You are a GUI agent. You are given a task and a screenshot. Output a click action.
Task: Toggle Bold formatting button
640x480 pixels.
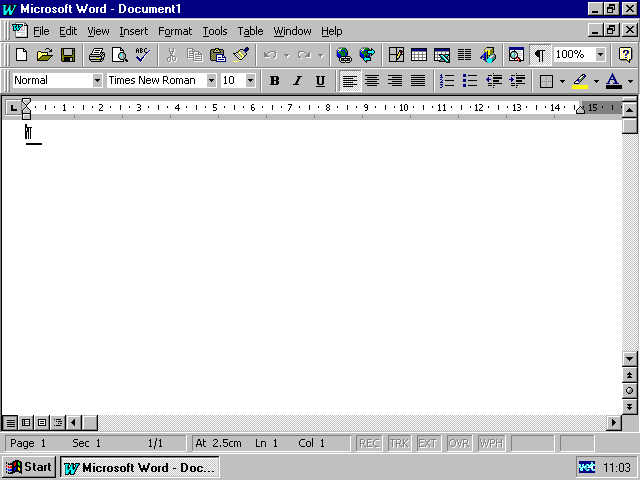click(x=274, y=81)
